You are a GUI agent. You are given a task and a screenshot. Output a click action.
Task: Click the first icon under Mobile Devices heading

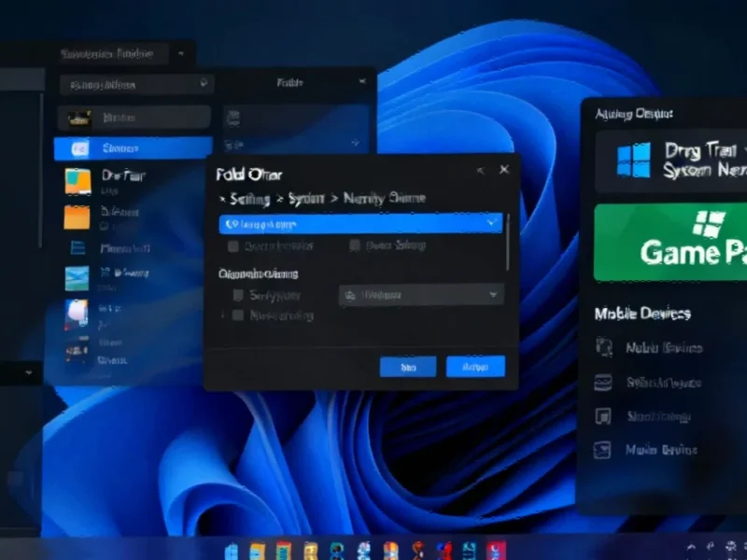pos(603,348)
